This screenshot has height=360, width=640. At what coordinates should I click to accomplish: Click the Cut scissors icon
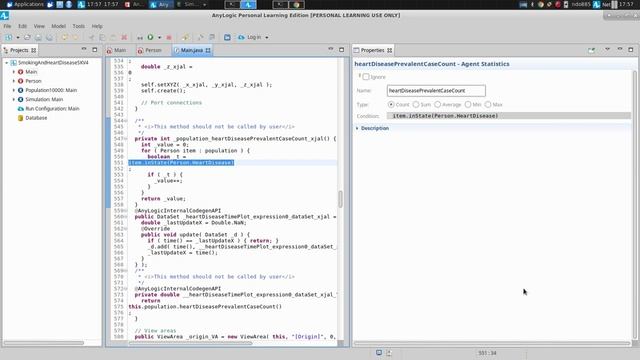click(91, 37)
